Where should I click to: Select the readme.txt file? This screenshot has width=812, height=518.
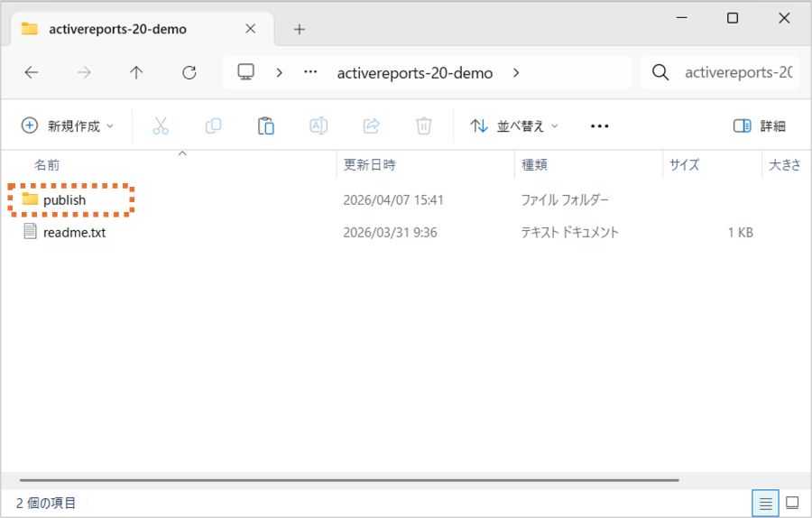(75, 233)
